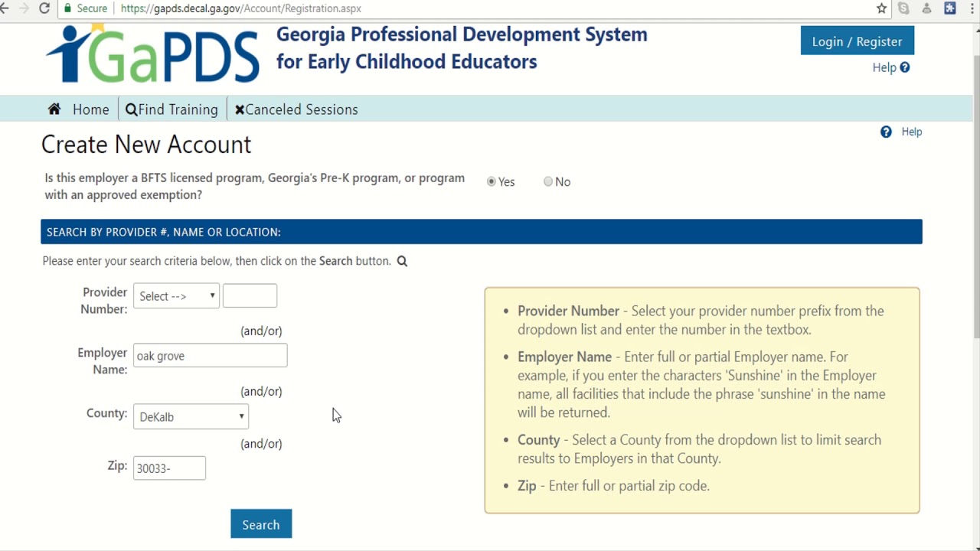
Task: Click the Provider Number text box
Action: click(x=250, y=295)
